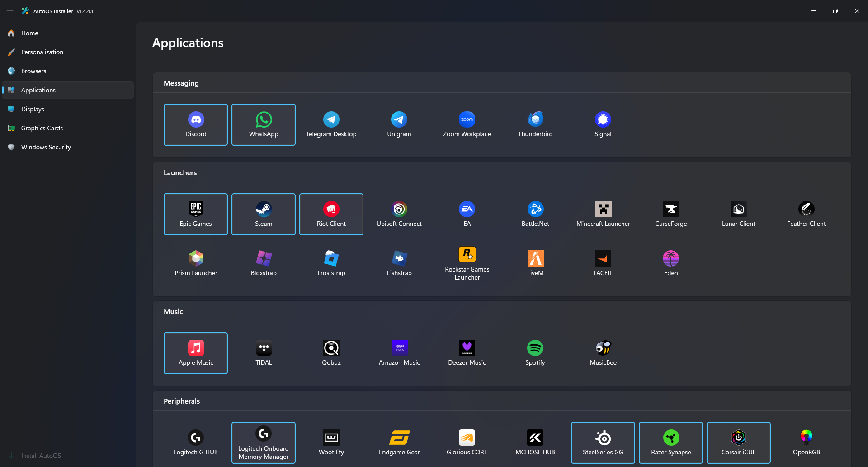Select the Signal messenger tile
The height and width of the screenshot is (467, 868).
click(603, 124)
